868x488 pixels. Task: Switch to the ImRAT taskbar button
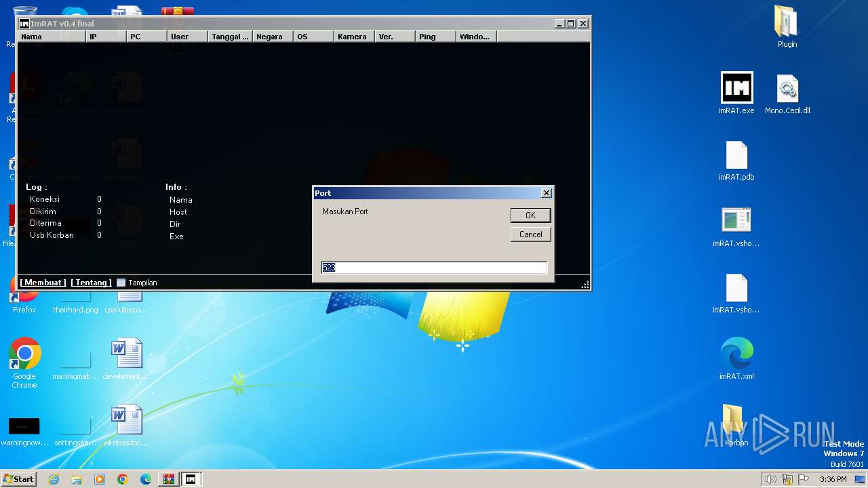point(191,479)
